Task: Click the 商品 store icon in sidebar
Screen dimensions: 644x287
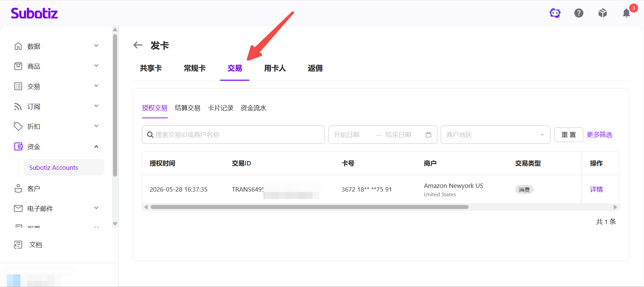Action: [x=18, y=66]
